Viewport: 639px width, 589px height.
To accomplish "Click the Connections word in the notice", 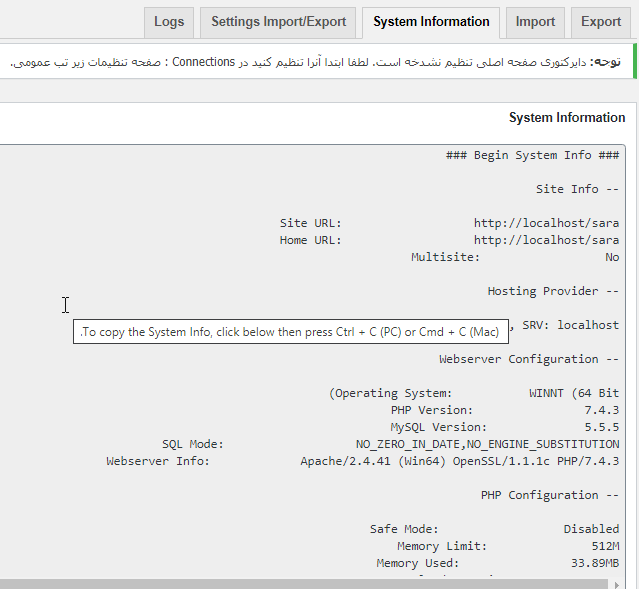I will click(x=203, y=62).
